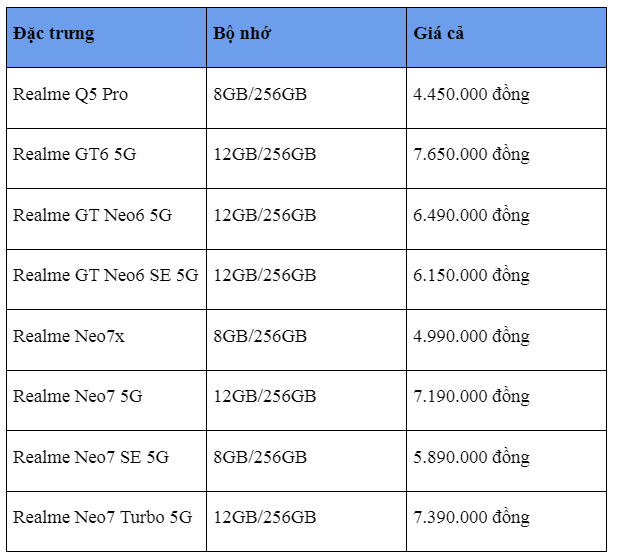Click the 7.650.000 đồng price
This screenshot has height=558, width=617.
click(x=471, y=155)
